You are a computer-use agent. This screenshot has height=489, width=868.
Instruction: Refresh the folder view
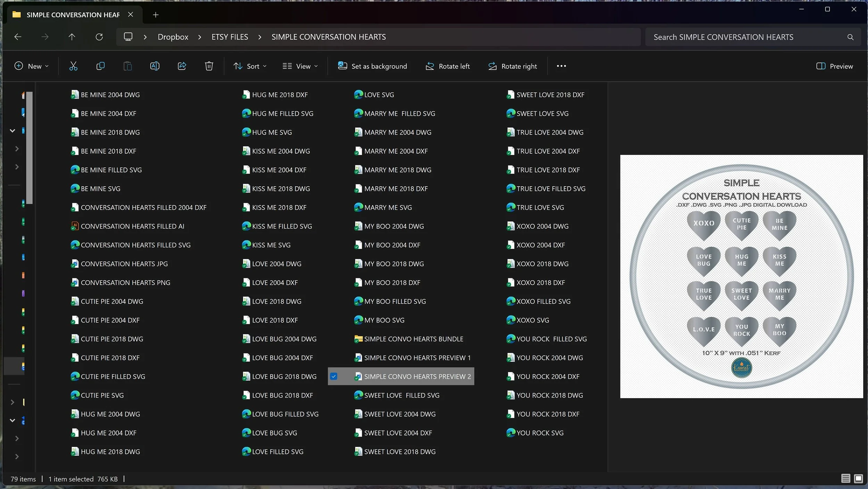point(99,37)
